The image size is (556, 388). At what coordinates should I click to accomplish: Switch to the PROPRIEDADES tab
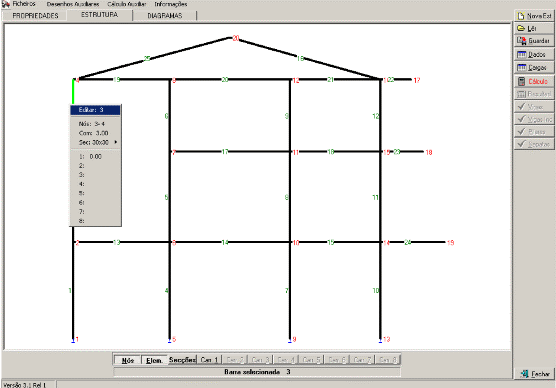35,16
